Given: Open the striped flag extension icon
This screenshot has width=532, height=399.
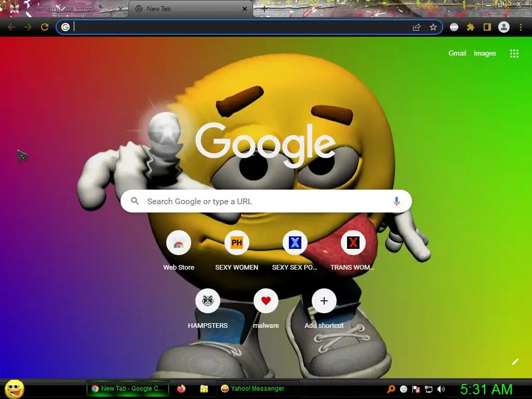Looking at the screenshot, I should tap(454, 27).
